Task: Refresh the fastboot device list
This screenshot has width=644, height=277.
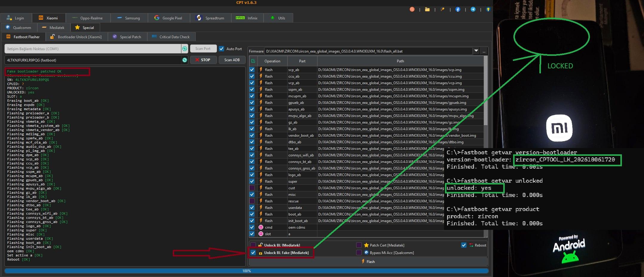Action: click(x=185, y=60)
